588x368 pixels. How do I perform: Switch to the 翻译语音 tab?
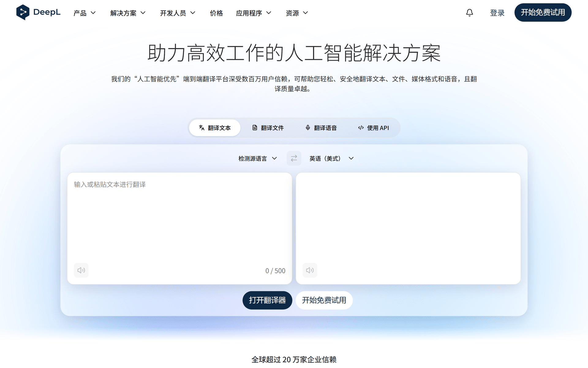click(321, 128)
